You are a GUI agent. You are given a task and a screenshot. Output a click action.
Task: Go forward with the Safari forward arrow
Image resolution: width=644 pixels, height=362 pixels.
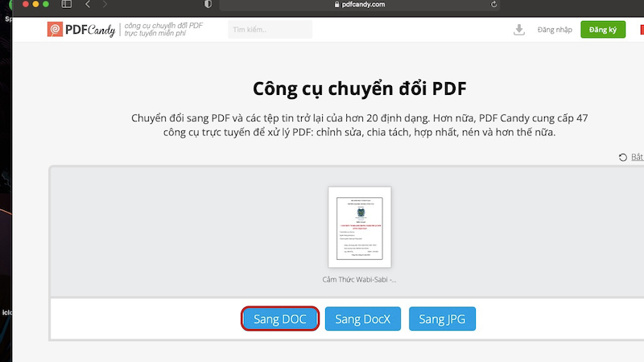[105, 4]
